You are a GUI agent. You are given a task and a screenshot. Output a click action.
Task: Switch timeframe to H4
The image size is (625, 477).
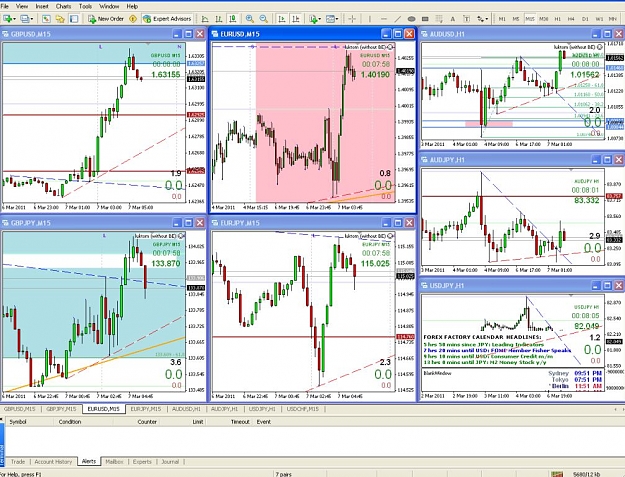[571, 19]
